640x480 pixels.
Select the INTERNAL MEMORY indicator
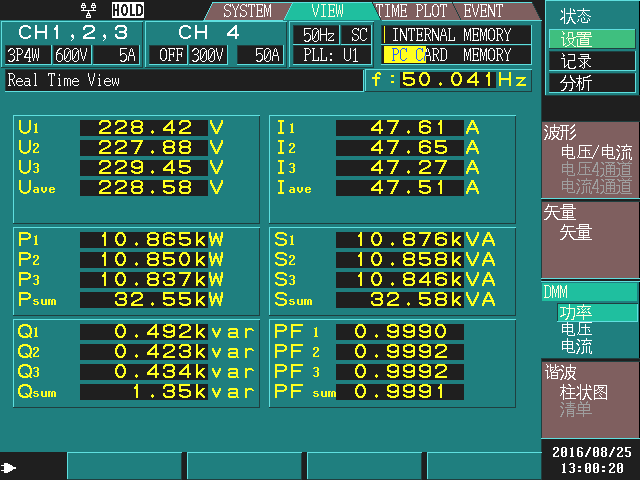(x=458, y=34)
